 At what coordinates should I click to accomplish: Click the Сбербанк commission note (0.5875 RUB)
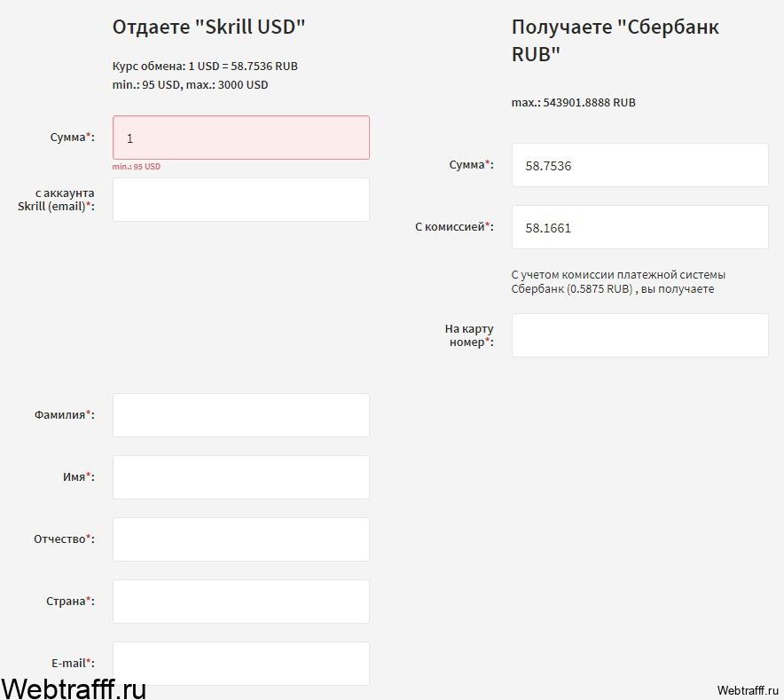(x=618, y=282)
